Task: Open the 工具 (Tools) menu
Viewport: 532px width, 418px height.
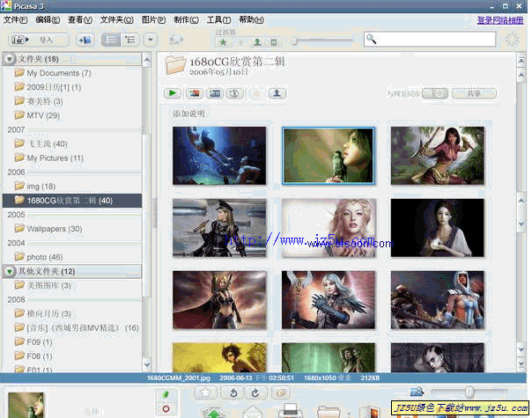Action: [x=218, y=20]
